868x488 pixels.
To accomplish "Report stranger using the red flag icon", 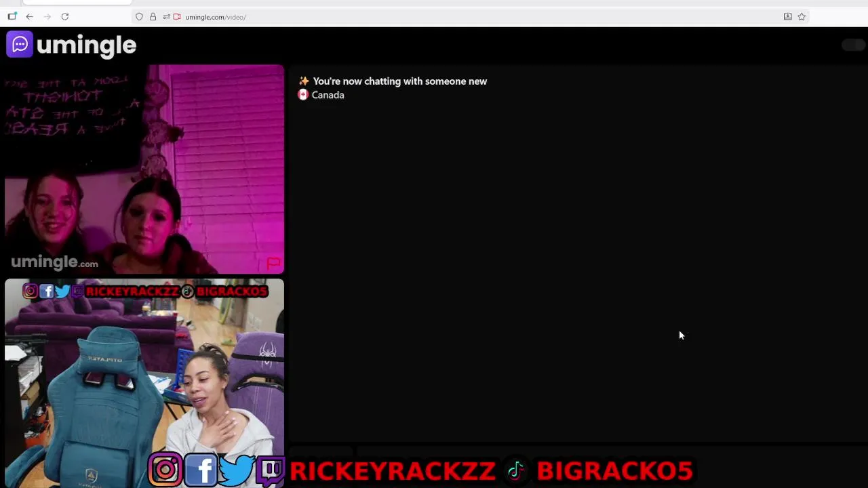I will pyautogui.click(x=273, y=263).
